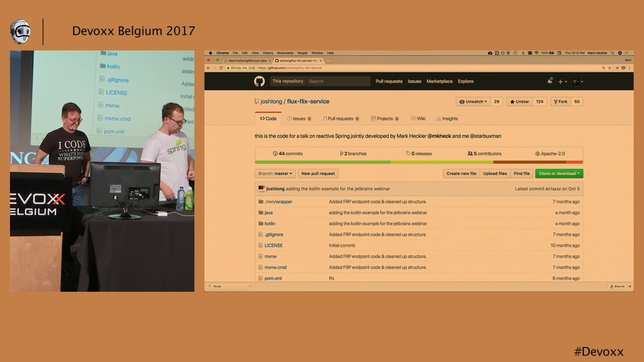The image size is (644, 362).
Task: Click the forks count 50
Action: coord(577,102)
